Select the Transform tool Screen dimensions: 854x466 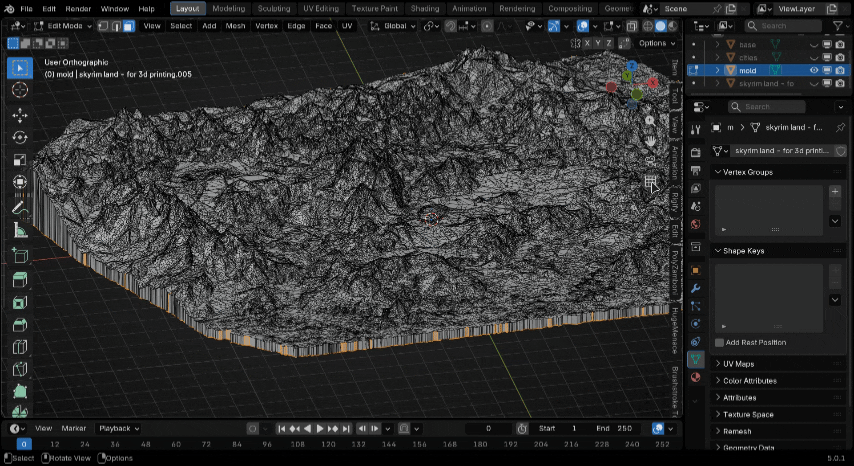20,182
